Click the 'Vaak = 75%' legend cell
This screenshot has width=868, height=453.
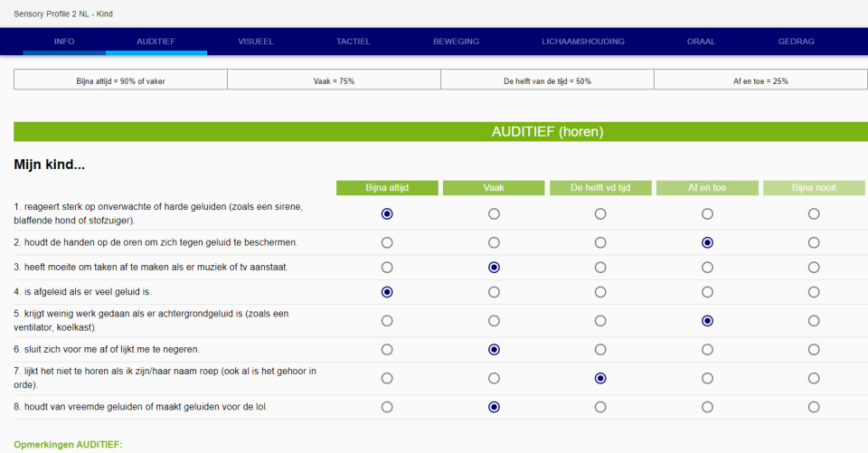(334, 80)
